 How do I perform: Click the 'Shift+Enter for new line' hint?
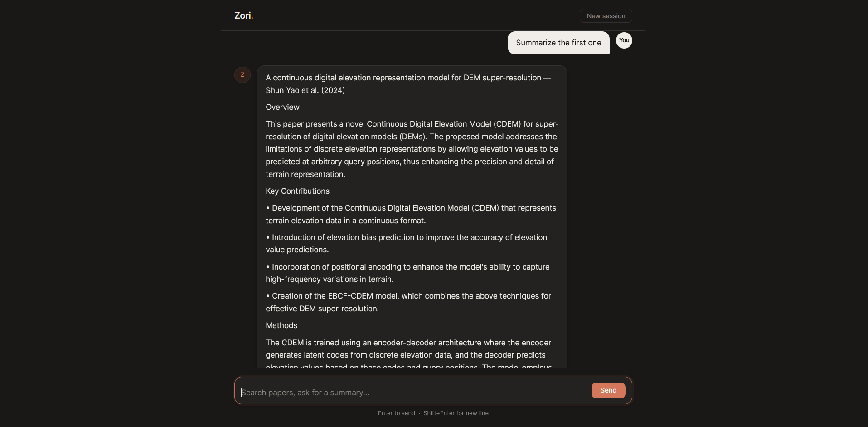(x=456, y=413)
